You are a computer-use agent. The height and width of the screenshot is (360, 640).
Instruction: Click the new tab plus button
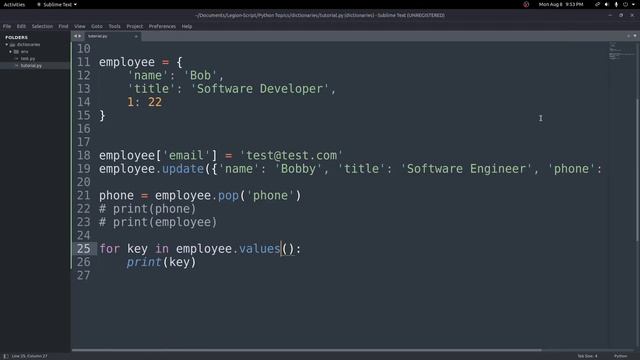point(628,36)
